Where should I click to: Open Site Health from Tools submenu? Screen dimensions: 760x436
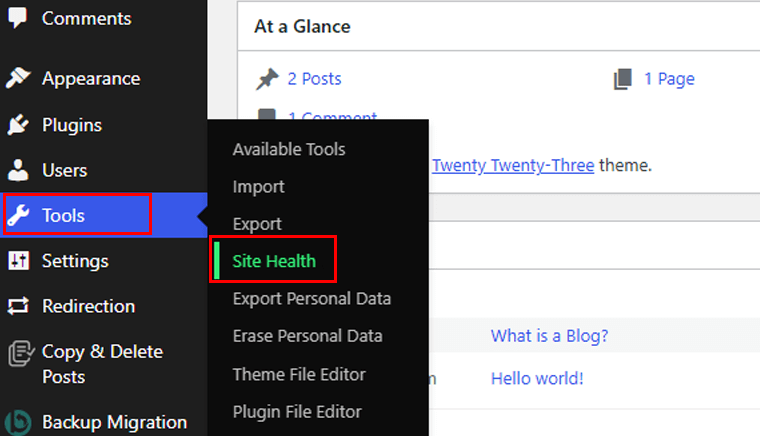(274, 261)
